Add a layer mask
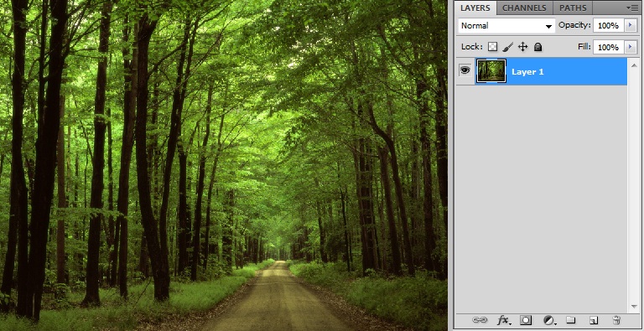This screenshot has height=331, width=644. point(526,320)
